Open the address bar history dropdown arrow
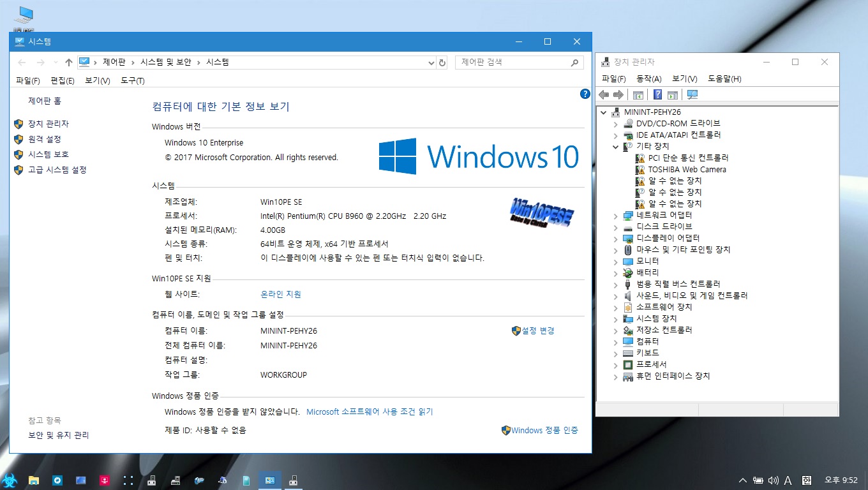Viewport: 868px width, 490px height. coord(431,63)
